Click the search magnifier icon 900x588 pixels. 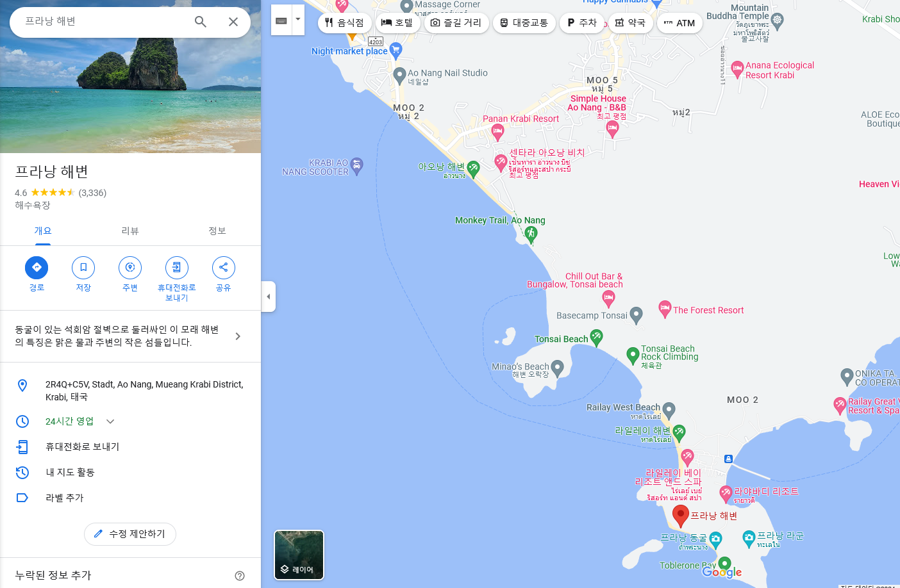click(201, 22)
